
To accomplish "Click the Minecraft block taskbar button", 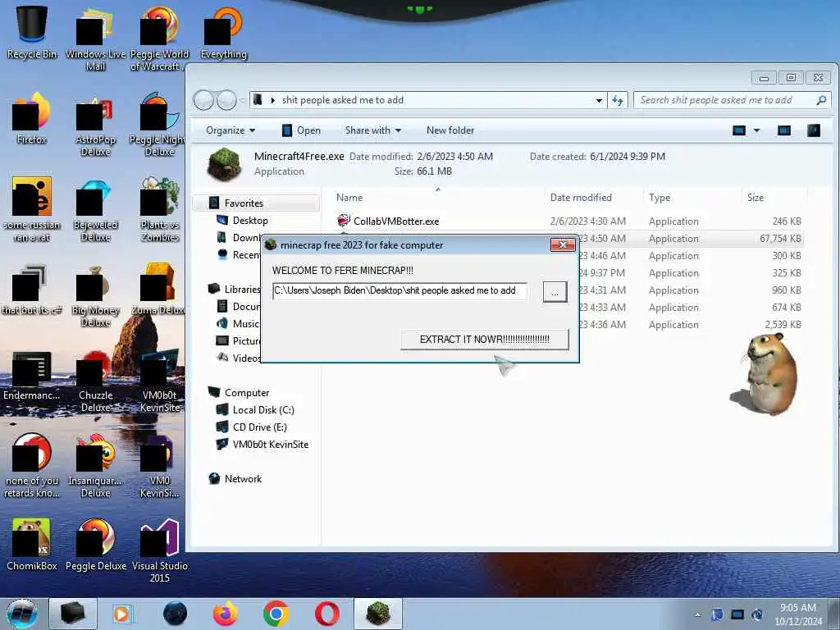I will pos(377,614).
